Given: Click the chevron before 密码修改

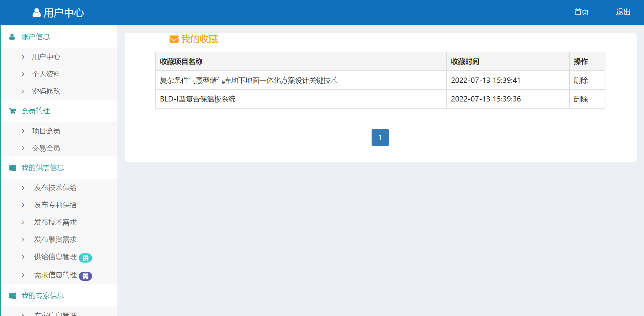Looking at the screenshot, I should pyautogui.click(x=23, y=91).
